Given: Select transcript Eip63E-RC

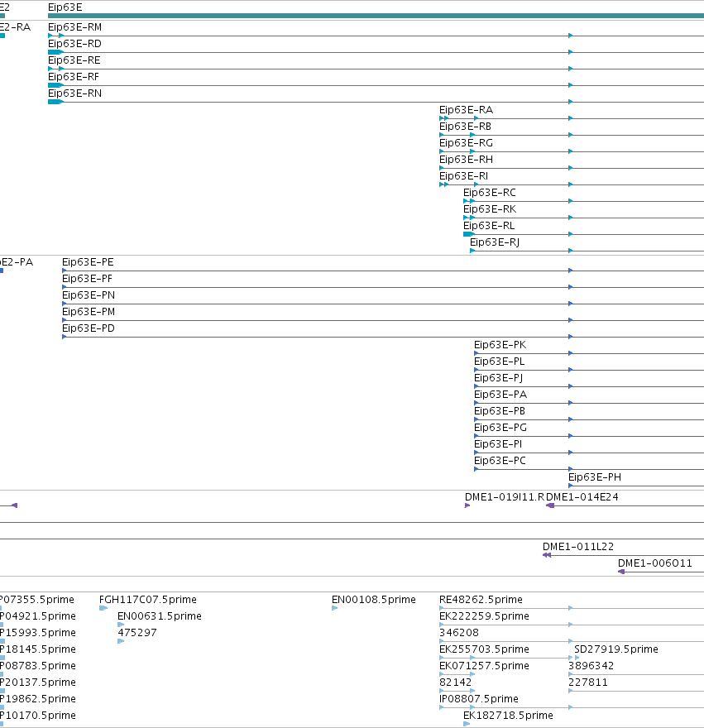Looking at the screenshot, I should coord(490,193).
